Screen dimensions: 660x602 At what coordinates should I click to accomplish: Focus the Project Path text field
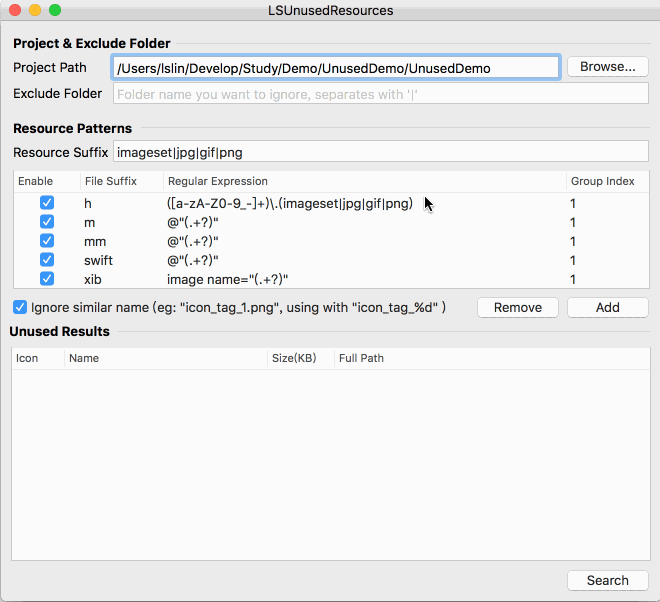[335, 67]
